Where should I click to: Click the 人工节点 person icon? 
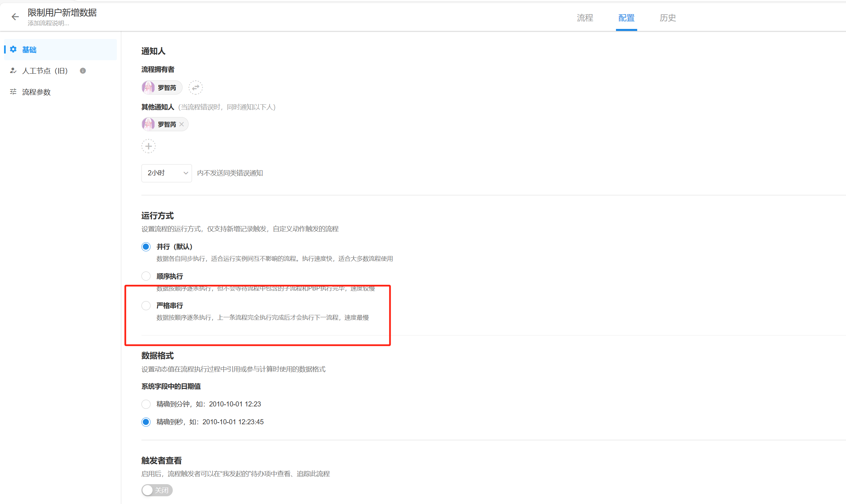tap(13, 71)
